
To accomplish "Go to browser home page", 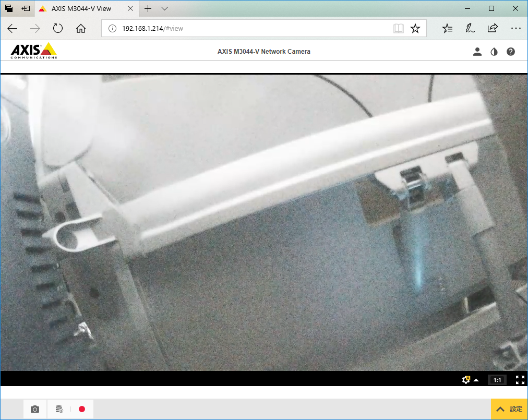I will click(81, 28).
